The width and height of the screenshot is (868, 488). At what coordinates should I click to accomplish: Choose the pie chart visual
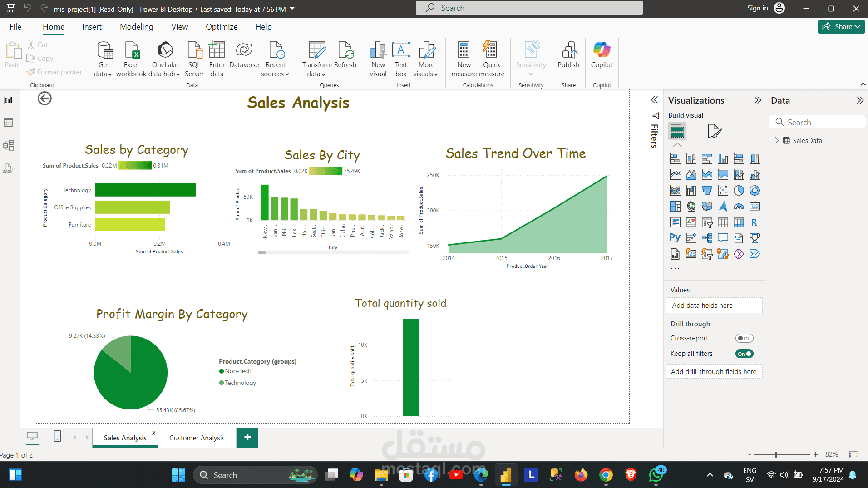click(x=739, y=191)
